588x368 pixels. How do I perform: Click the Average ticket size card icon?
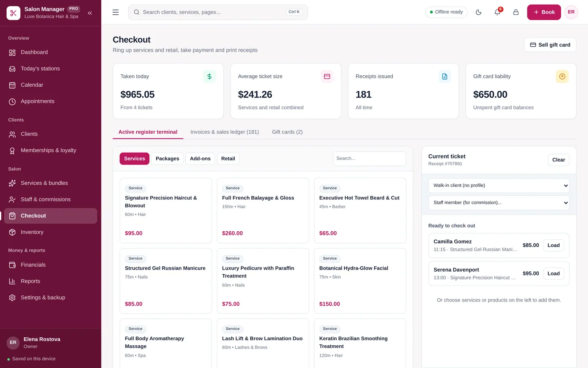coord(327,77)
